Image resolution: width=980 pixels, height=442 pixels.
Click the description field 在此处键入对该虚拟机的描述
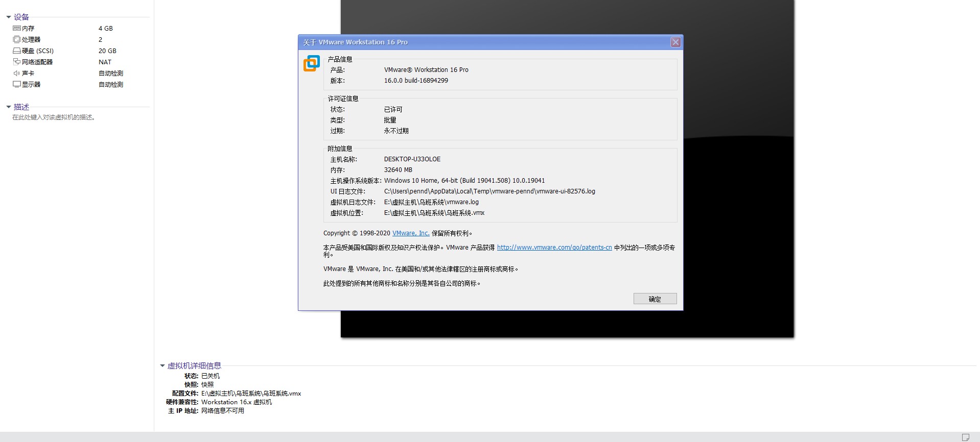tap(54, 117)
